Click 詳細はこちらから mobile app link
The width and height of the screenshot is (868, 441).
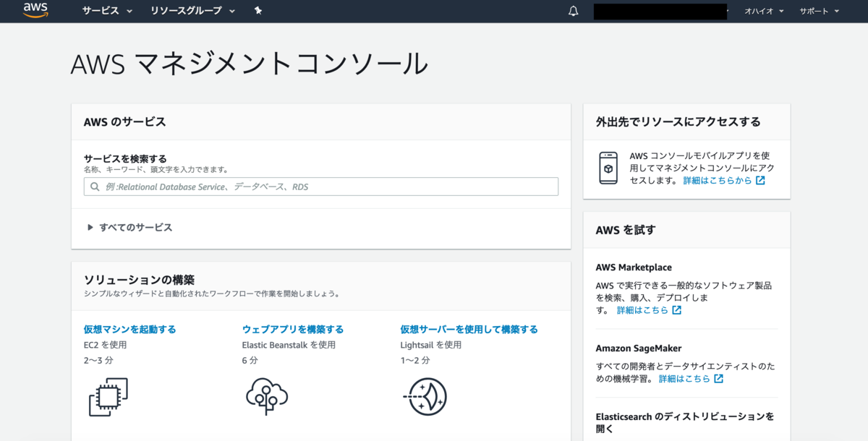[x=718, y=181]
